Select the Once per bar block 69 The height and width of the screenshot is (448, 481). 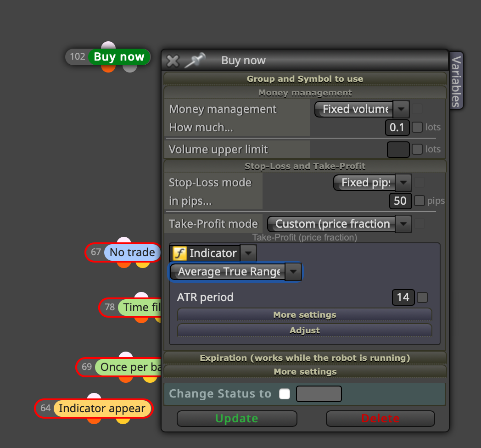click(119, 367)
